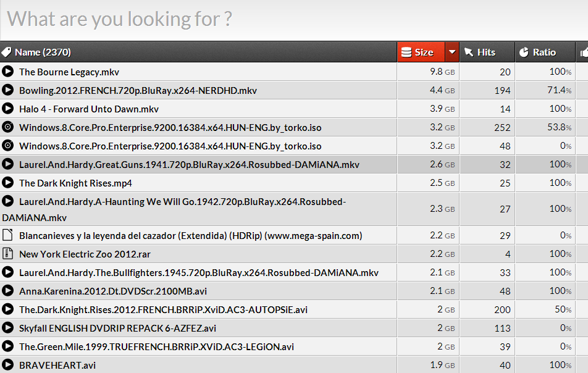Open BRAVEHEART.avi link

tap(57, 366)
